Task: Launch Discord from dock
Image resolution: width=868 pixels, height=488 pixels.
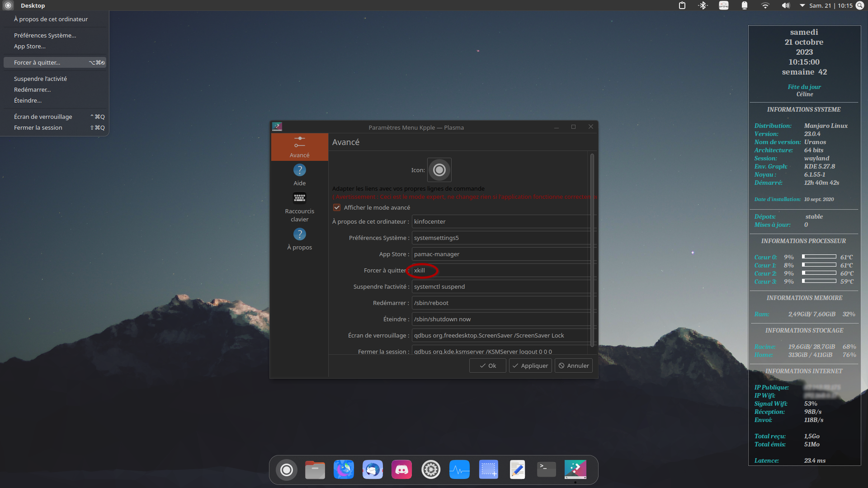Action: 402,470
